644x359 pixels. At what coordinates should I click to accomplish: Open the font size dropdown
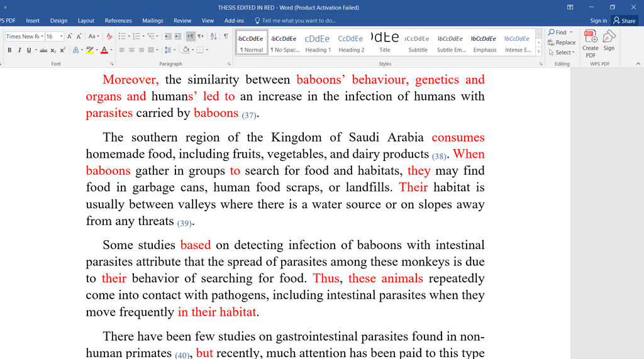(x=61, y=36)
